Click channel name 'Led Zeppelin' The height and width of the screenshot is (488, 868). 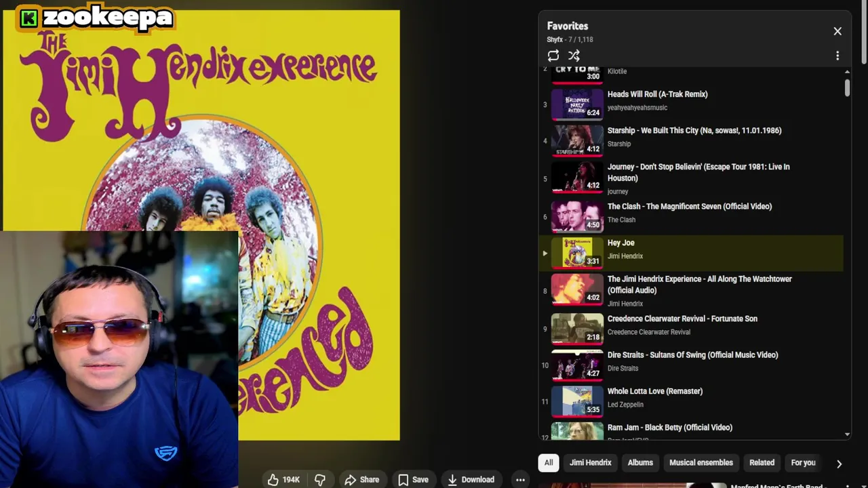tap(625, 405)
